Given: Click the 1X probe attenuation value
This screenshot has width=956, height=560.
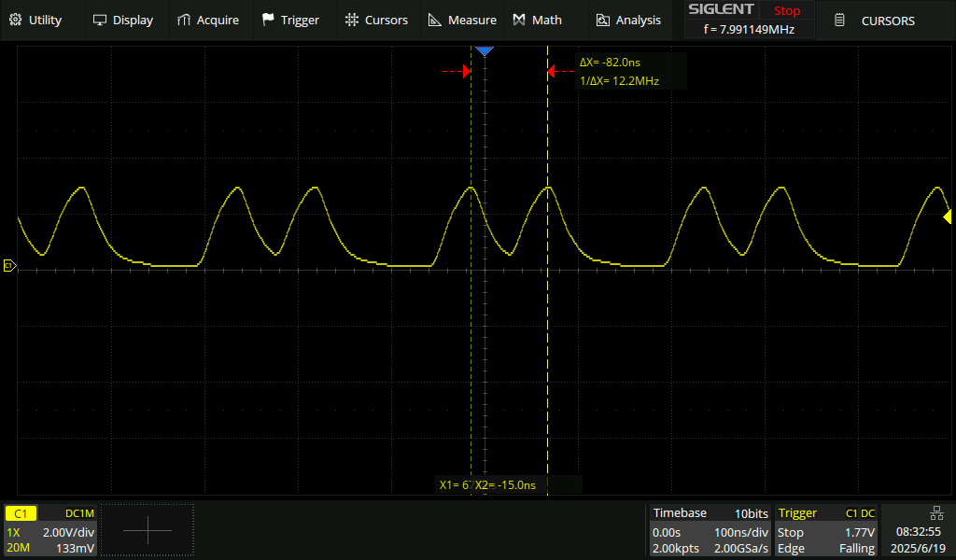Looking at the screenshot, I should pos(13,532).
